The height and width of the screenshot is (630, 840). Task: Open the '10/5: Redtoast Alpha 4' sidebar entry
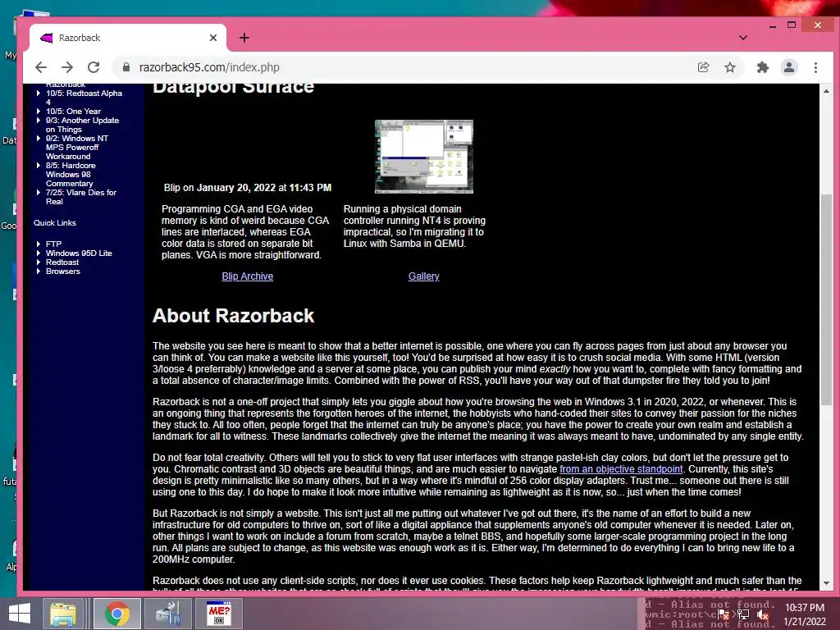pos(84,98)
